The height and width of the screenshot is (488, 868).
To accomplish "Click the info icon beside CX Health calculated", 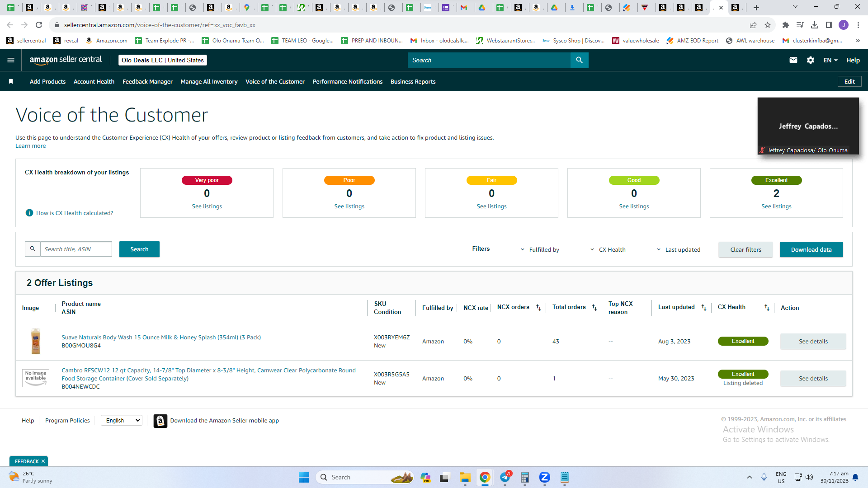I will point(29,213).
